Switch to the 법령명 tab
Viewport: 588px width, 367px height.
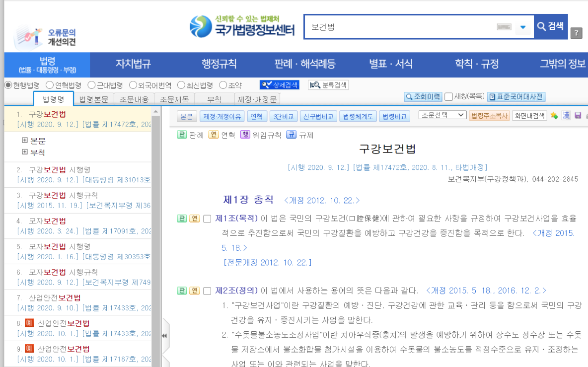tap(53, 99)
